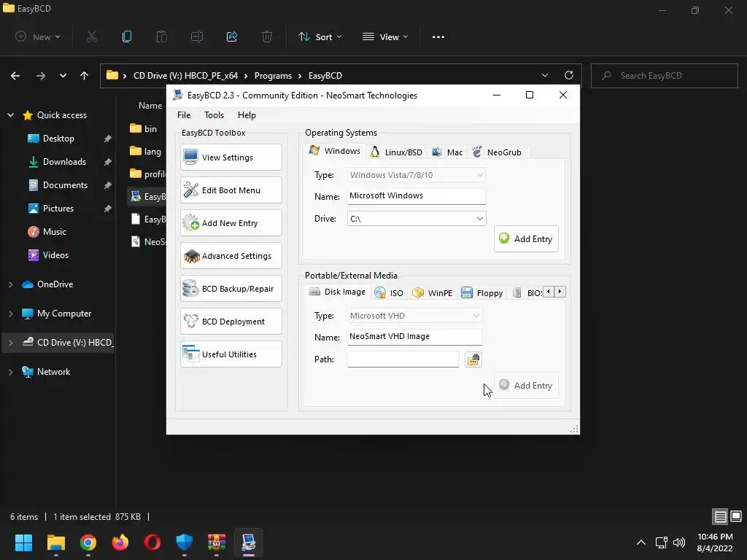Open Useful Utilities section

point(231,354)
